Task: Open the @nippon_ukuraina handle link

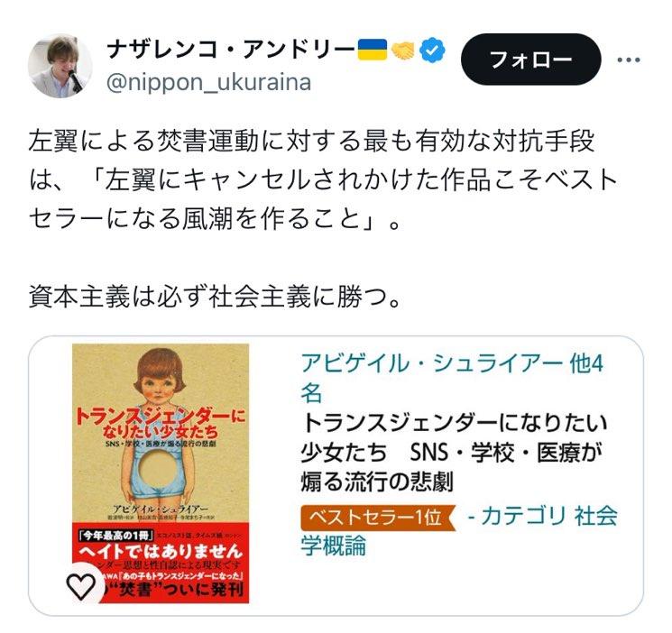Action: (x=208, y=82)
